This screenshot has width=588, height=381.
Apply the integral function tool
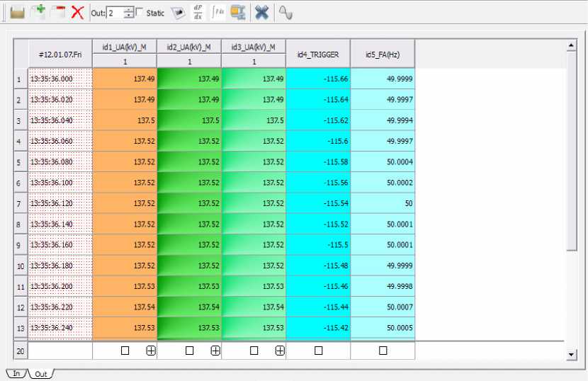click(x=218, y=12)
